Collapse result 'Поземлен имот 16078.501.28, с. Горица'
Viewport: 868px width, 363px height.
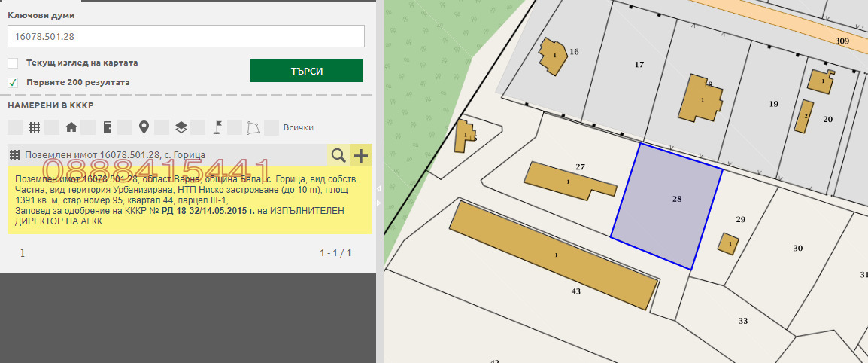(114, 155)
